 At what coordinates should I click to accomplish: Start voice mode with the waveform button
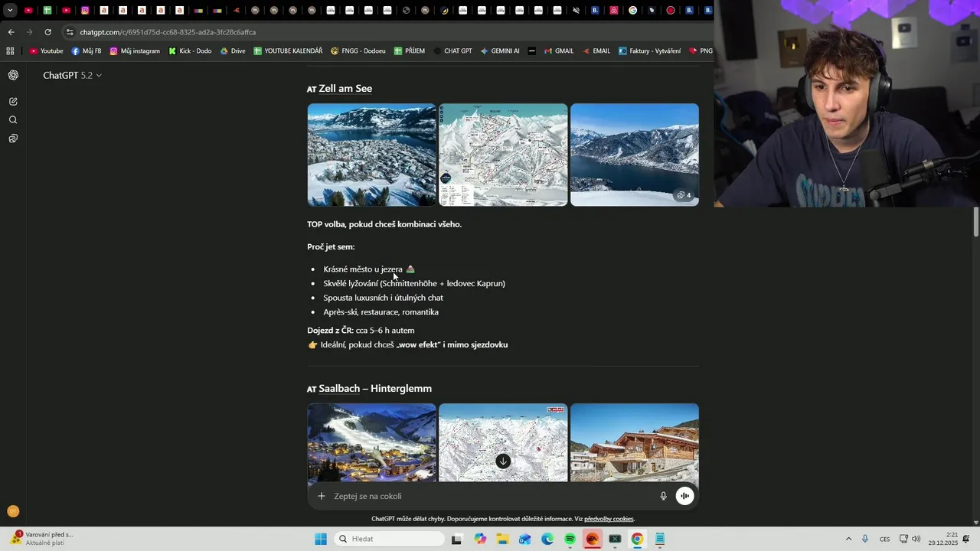tap(684, 496)
